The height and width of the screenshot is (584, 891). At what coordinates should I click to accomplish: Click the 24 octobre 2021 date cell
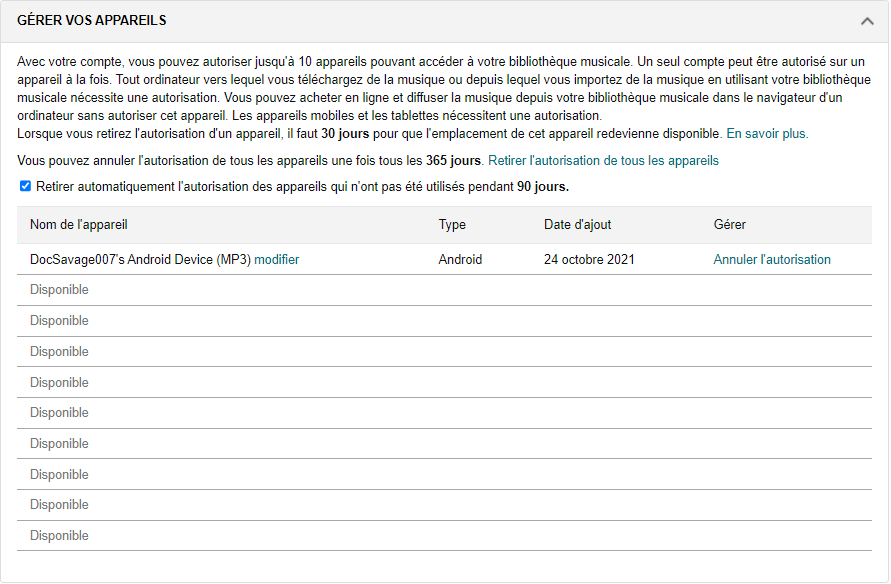tap(589, 260)
